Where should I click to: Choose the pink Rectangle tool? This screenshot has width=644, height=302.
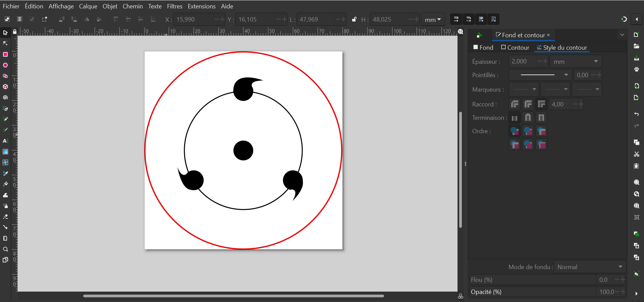[5, 54]
